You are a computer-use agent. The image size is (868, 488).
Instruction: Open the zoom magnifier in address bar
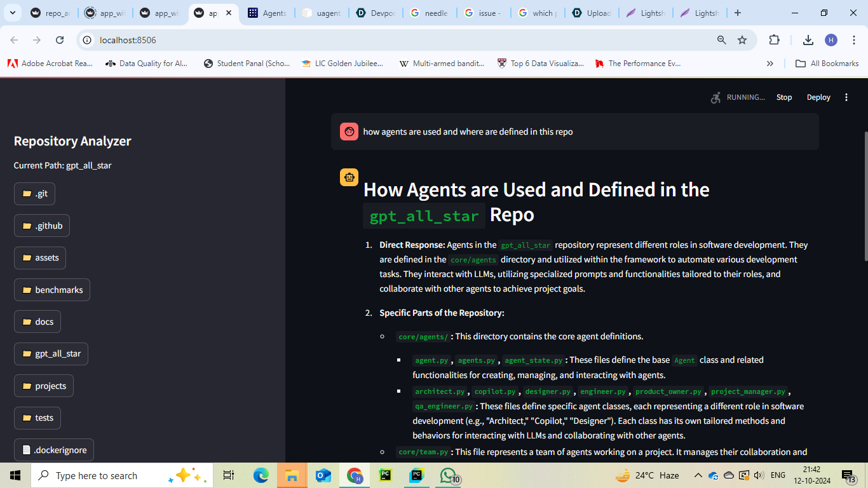click(x=721, y=40)
